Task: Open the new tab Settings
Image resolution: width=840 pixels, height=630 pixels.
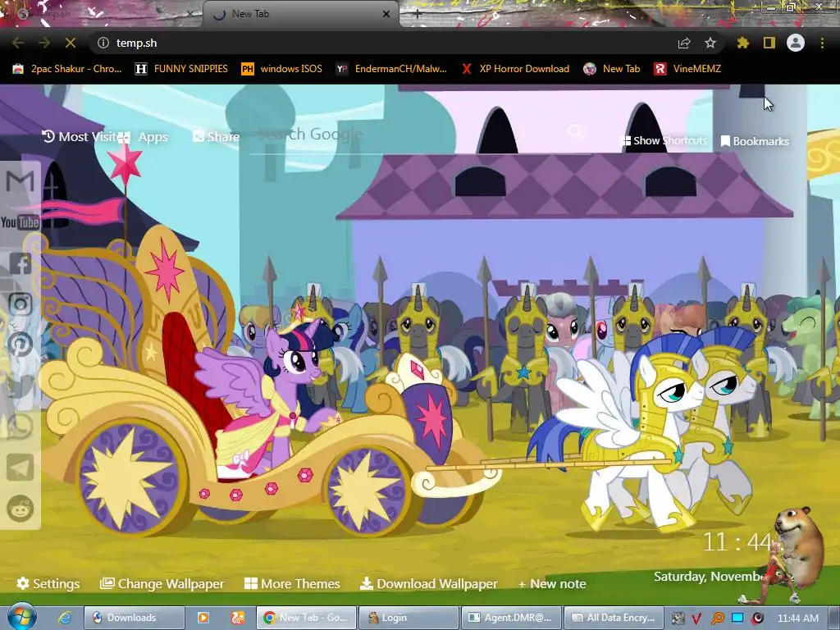Action: [x=48, y=584]
